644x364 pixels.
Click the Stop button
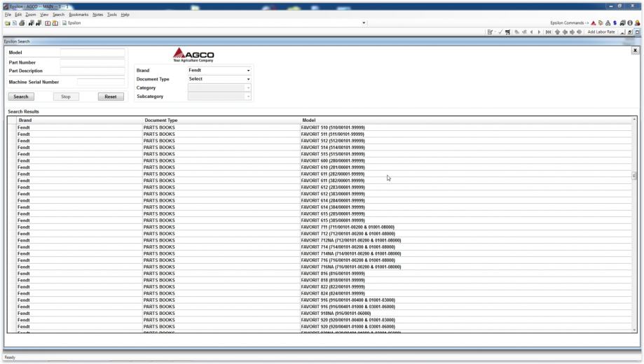coord(66,97)
